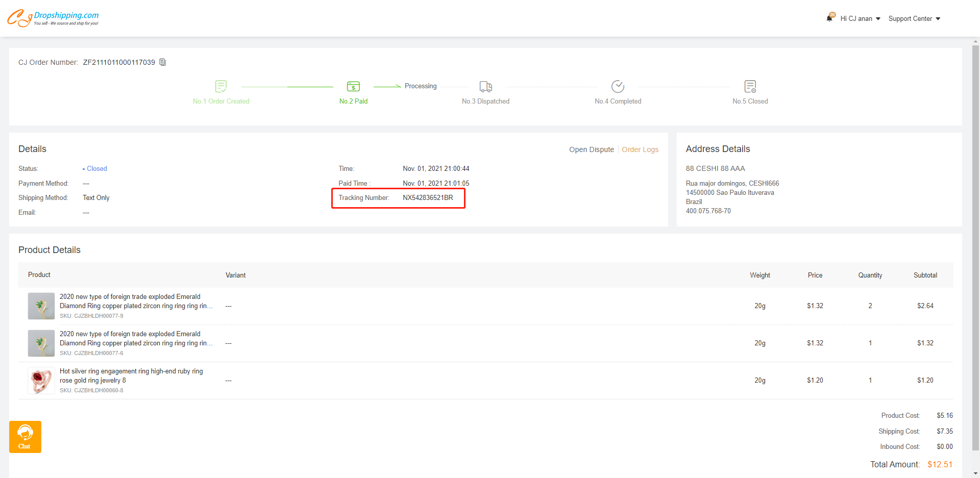Open the ruby ring product thumbnail

[41, 381]
